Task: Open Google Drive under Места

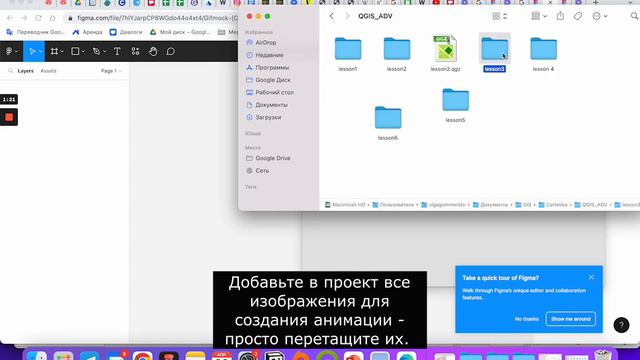Action: [273, 158]
